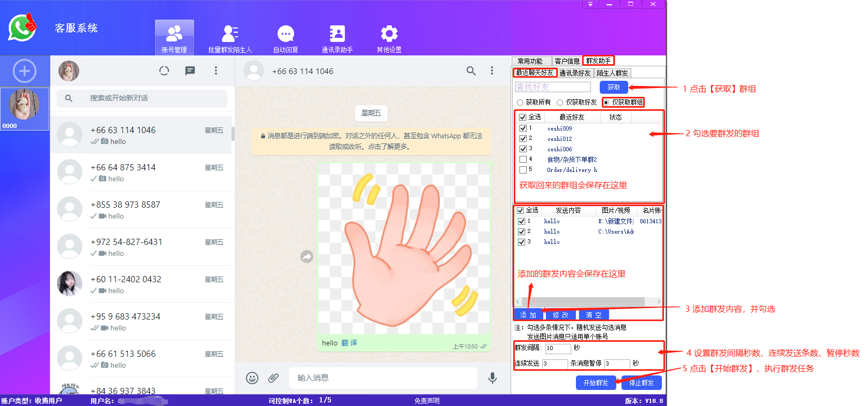Screen dimensions: 868x406
Task: Open chat with +95 9 683 473234
Action: pos(141,322)
